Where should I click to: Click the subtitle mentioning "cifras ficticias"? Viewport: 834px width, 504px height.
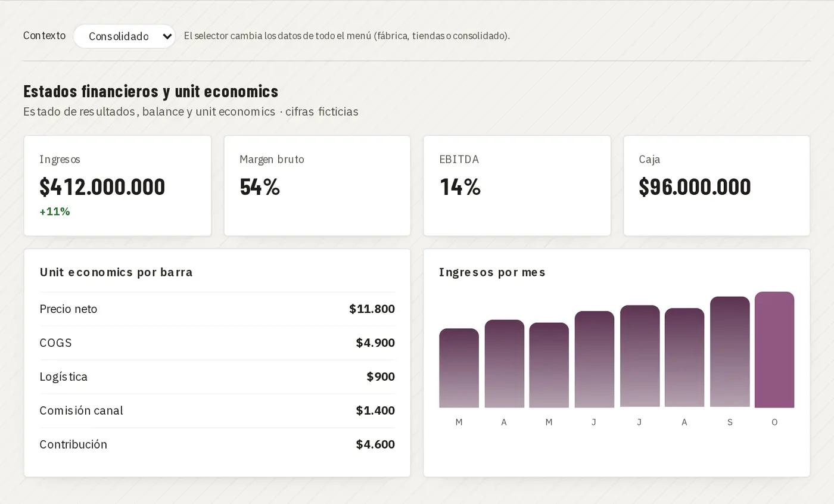191,111
